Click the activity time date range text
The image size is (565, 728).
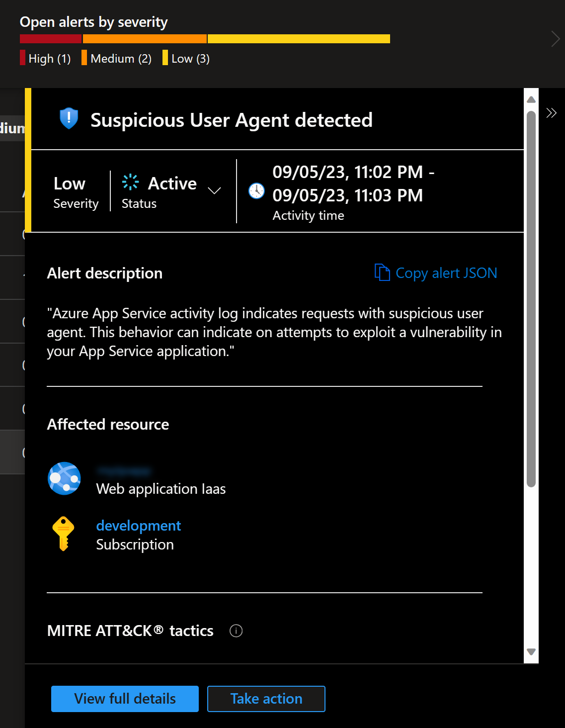point(353,183)
